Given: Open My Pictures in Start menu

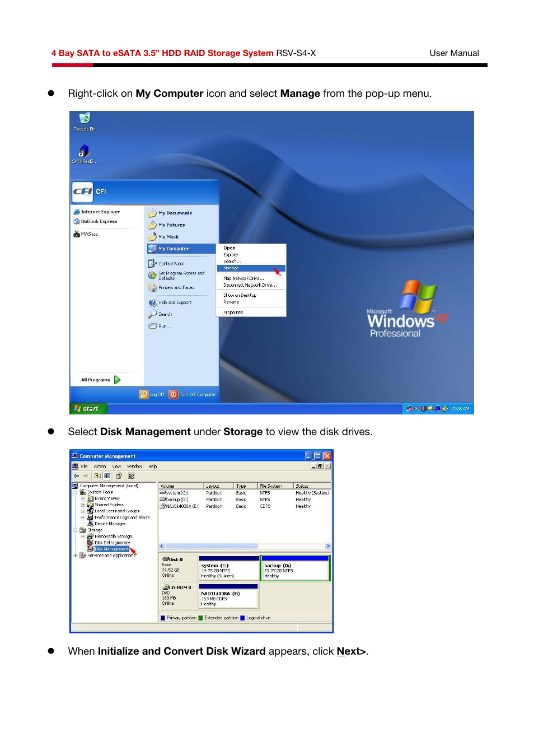Looking at the screenshot, I should [167, 225].
